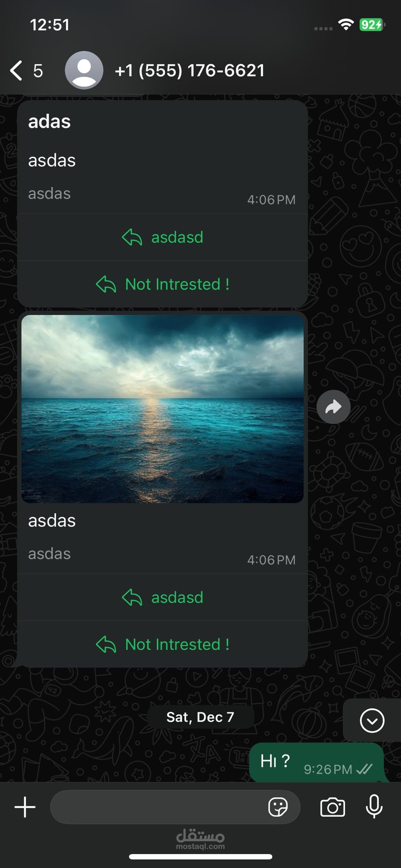The height and width of the screenshot is (868, 401).
Task: Open the camera icon
Action: pyautogui.click(x=333, y=807)
